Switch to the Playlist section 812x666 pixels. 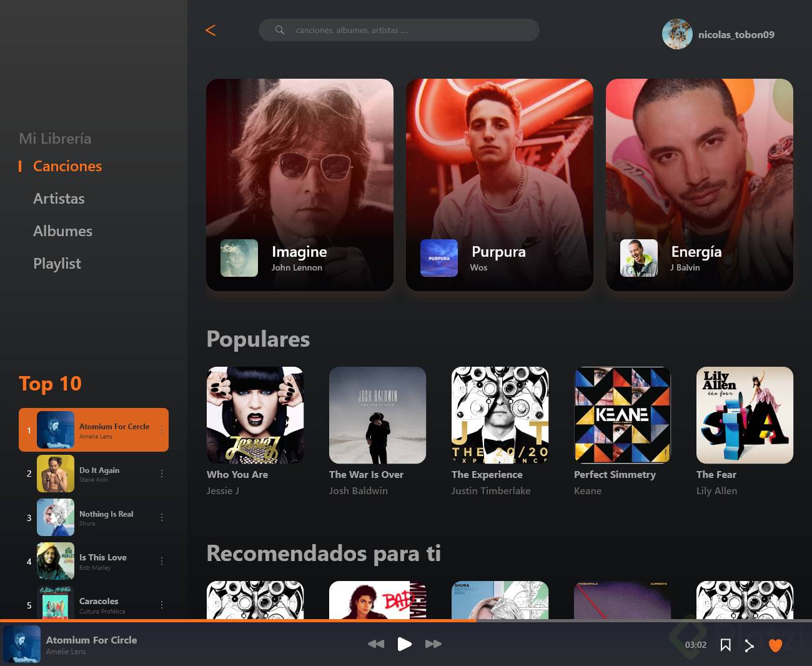pos(57,263)
